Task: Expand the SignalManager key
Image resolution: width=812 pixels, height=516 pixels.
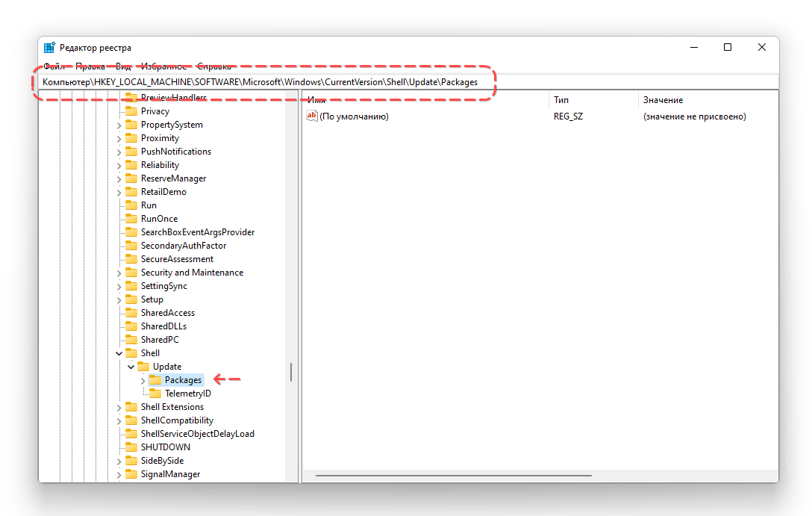Action: [119, 475]
